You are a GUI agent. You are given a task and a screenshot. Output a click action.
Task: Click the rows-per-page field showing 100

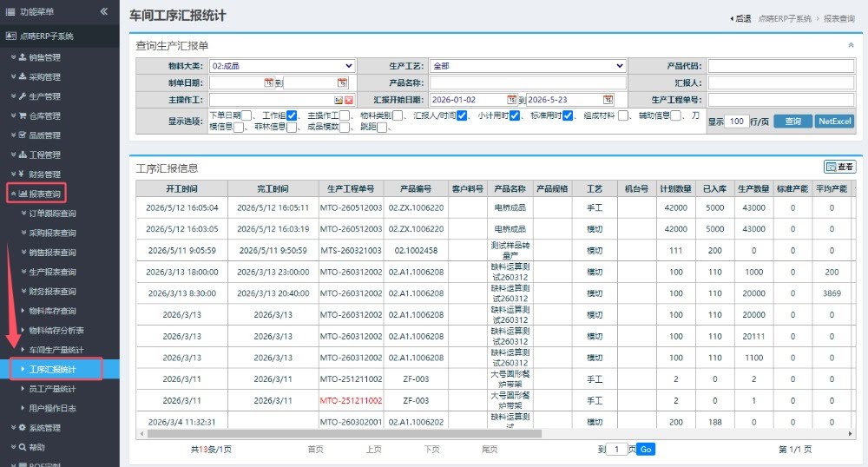[736, 122]
